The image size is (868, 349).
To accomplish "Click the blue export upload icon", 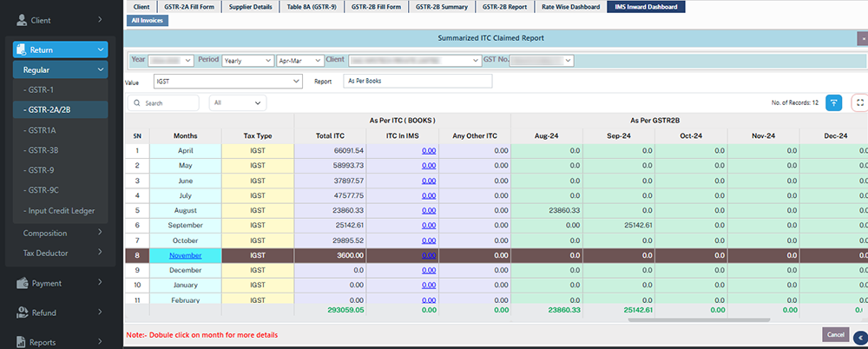I will click(833, 102).
